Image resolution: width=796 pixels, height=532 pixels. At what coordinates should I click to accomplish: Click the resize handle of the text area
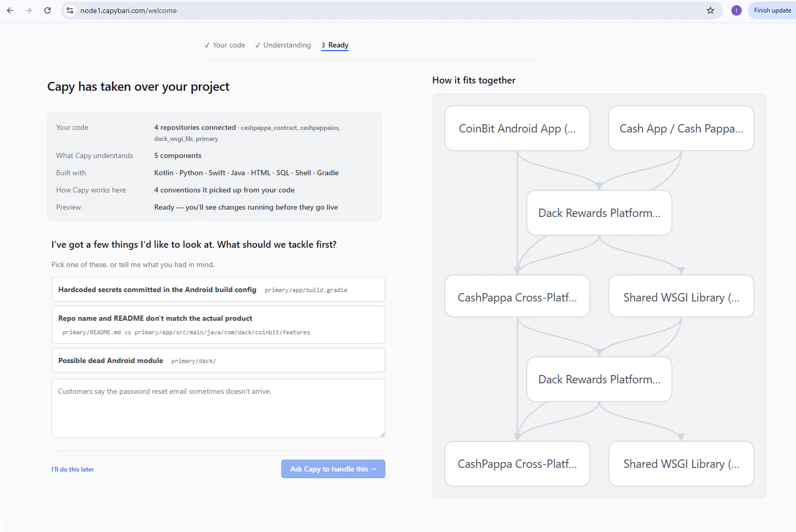tap(382, 434)
